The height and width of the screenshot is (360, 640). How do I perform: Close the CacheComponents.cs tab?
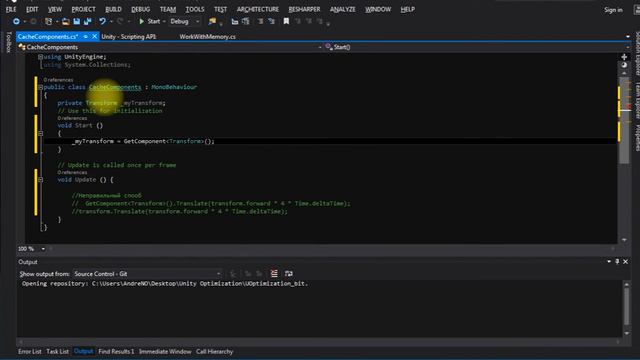(94, 36)
